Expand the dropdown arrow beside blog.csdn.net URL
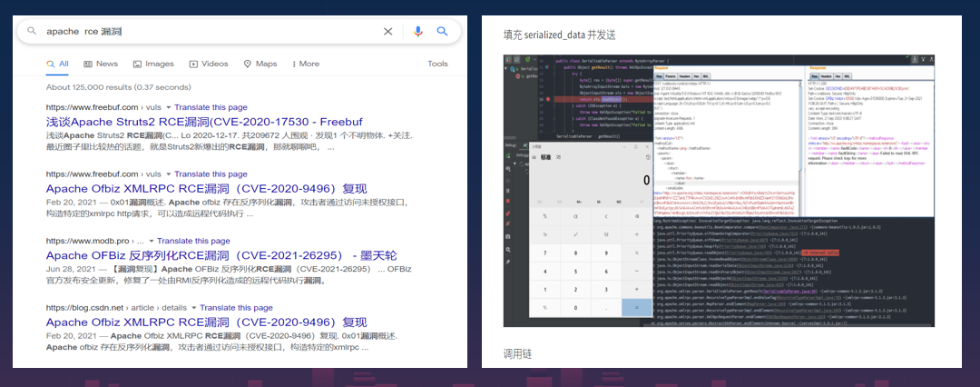980x387 pixels. click(194, 308)
